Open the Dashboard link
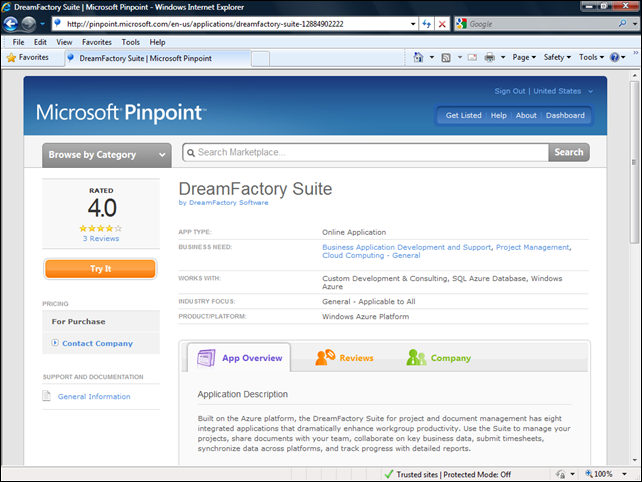The height and width of the screenshot is (482, 642). tap(565, 115)
